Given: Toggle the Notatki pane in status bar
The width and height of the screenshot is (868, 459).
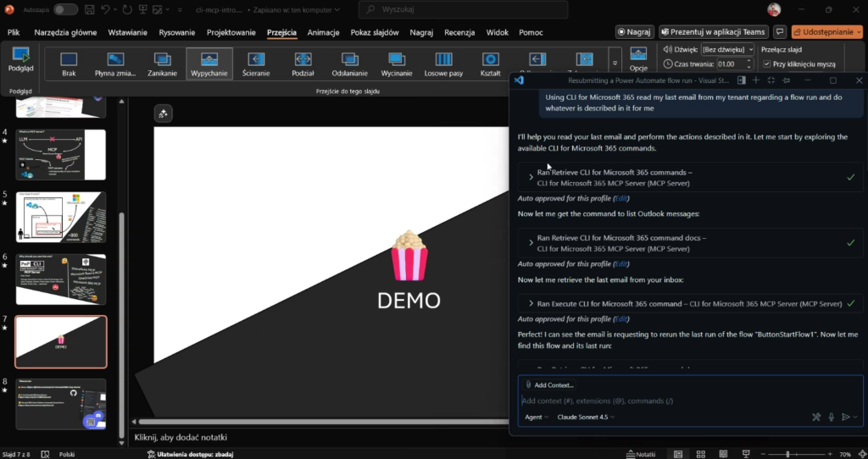Looking at the screenshot, I should pyautogui.click(x=639, y=454).
